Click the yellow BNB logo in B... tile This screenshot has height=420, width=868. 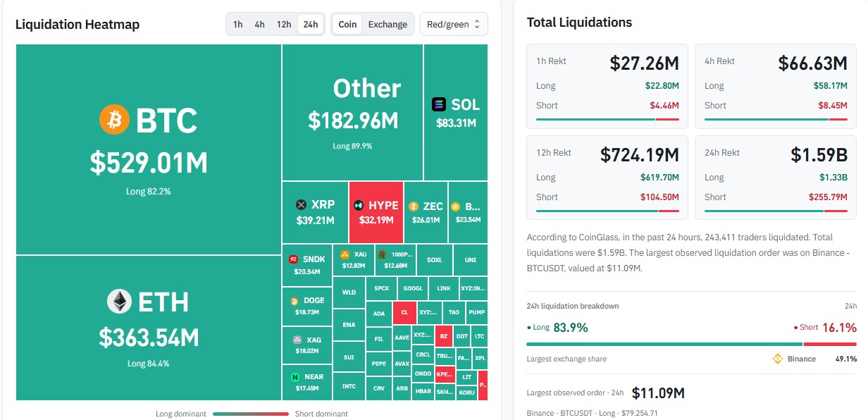[455, 206]
